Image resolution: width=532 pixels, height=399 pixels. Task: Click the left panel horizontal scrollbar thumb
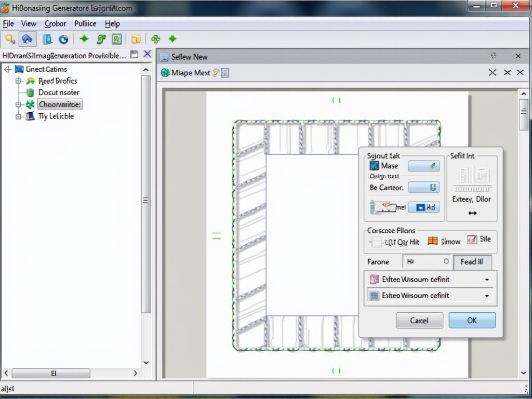point(51,373)
